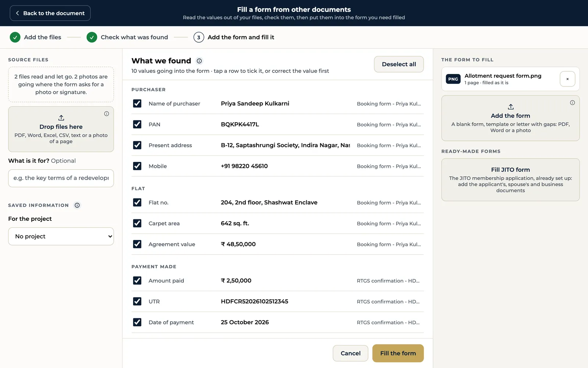Click the back arrow in Back to the document
The image size is (588, 368).
tap(17, 13)
